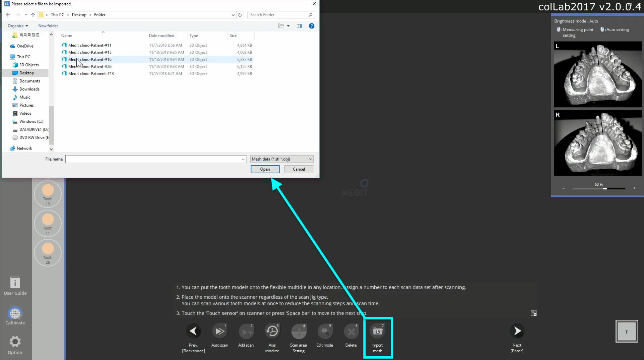Decrease brightness with minus button

point(564,188)
